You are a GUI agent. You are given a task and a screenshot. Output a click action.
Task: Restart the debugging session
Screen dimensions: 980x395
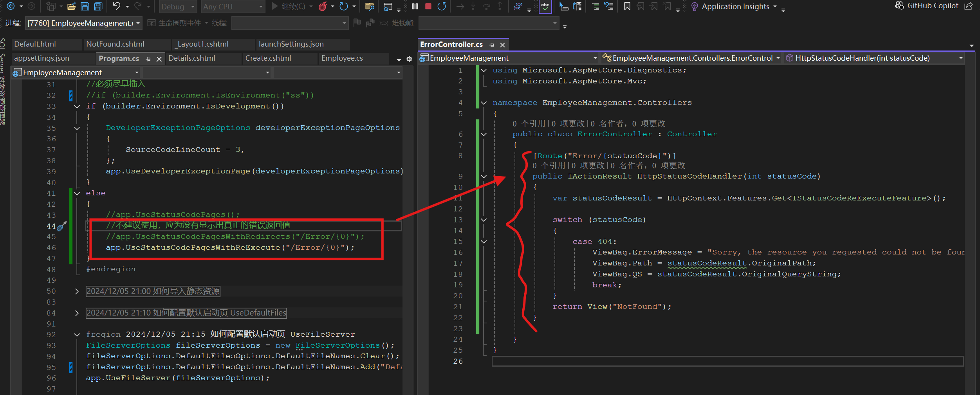442,6
